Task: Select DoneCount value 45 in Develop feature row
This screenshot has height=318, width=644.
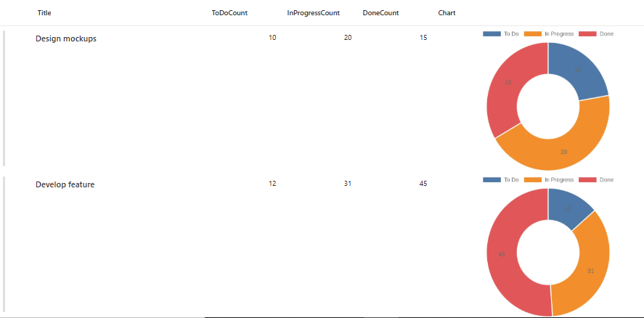Action: tap(423, 184)
